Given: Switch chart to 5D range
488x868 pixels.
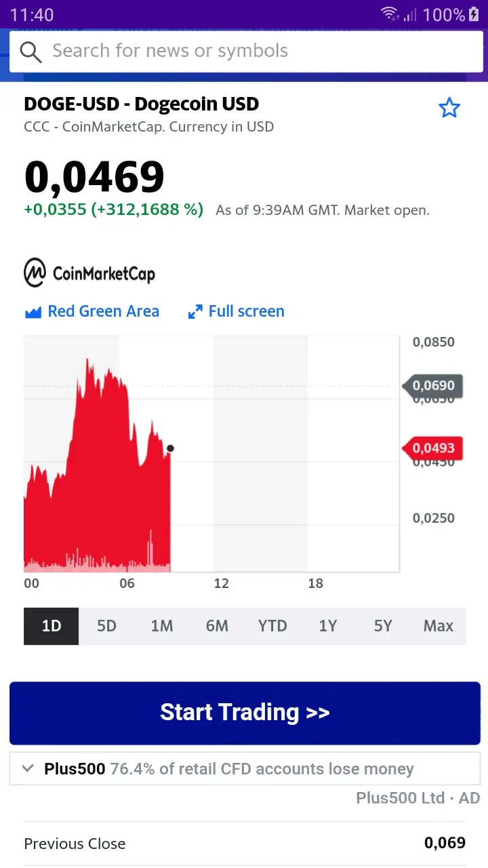Looking at the screenshot, I should (x=106, y=626).
